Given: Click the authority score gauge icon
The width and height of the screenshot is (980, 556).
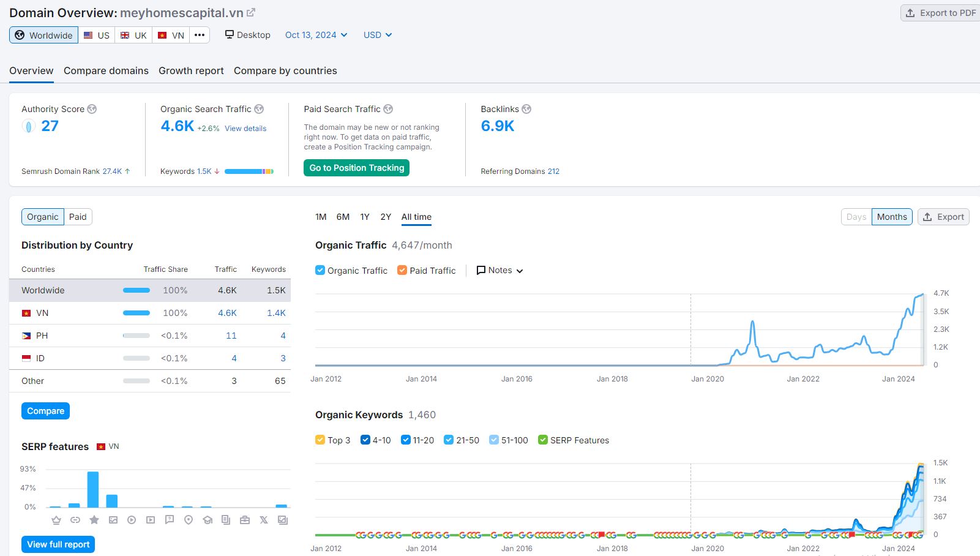Looking at the screenshot, I should tap(28, 127).
